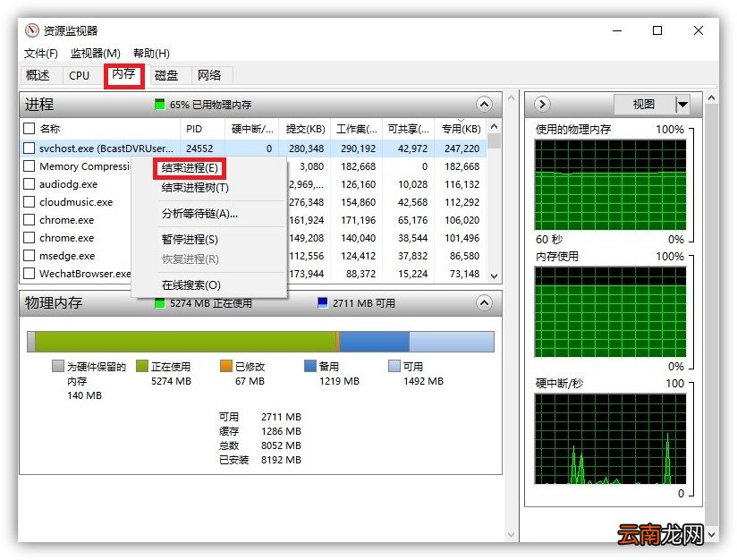The width and height of the screenshot is (737, 560).
Task: Click the 247,220 private memory value
Action: (462, 148)
